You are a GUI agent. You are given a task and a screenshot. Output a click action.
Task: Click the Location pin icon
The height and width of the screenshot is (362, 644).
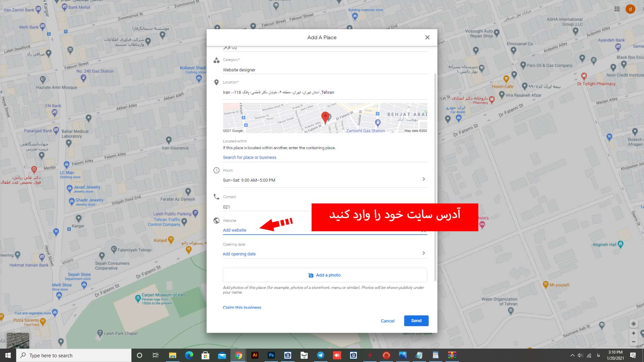point(217,82)
